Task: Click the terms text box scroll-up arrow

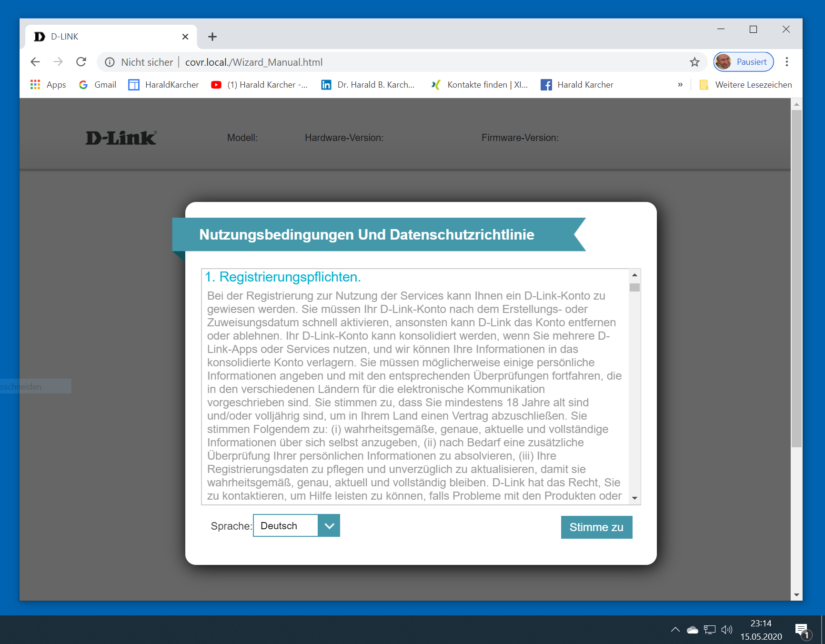Action: pos(634,275)
